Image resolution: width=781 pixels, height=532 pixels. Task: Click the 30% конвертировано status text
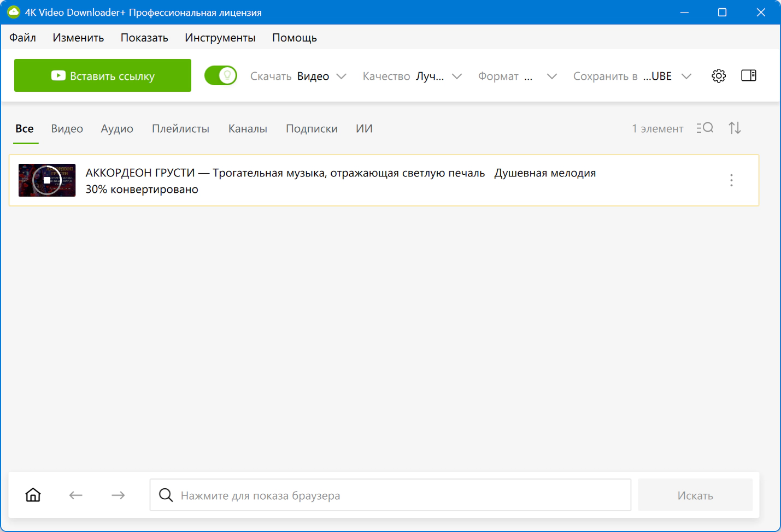click(142, 190)
